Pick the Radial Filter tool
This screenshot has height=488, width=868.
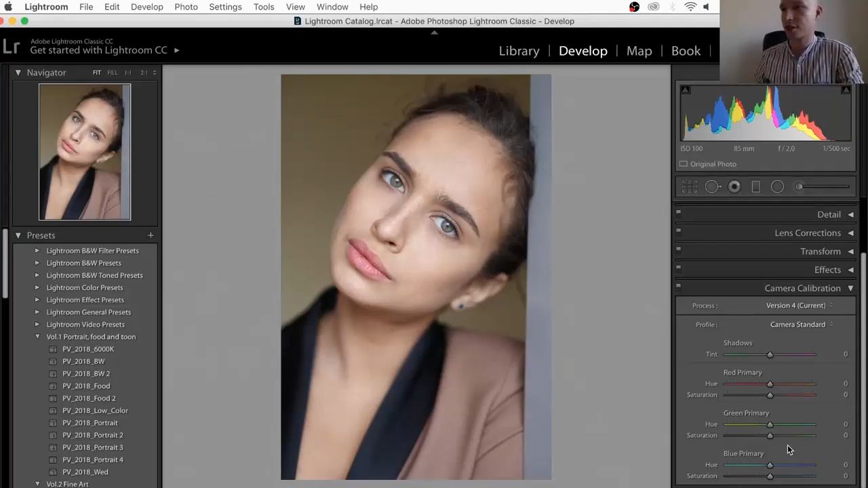click(x=777, y=187)
